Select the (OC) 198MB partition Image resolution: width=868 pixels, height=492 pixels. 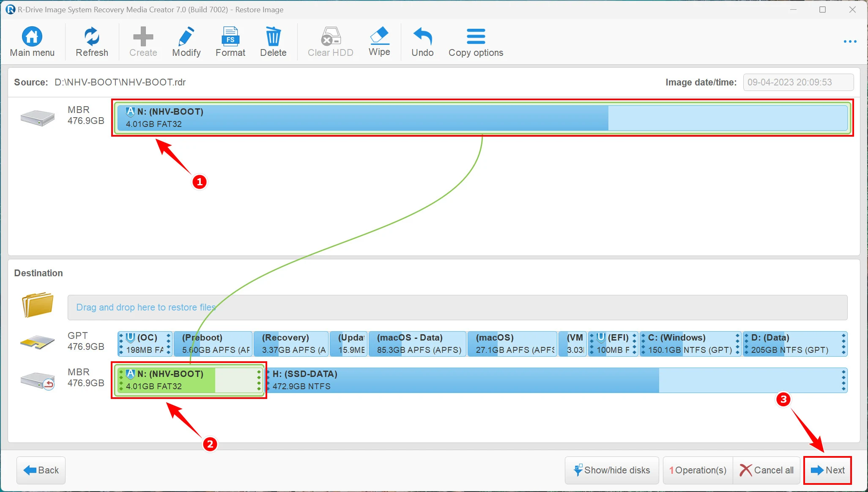pos(145,344)
